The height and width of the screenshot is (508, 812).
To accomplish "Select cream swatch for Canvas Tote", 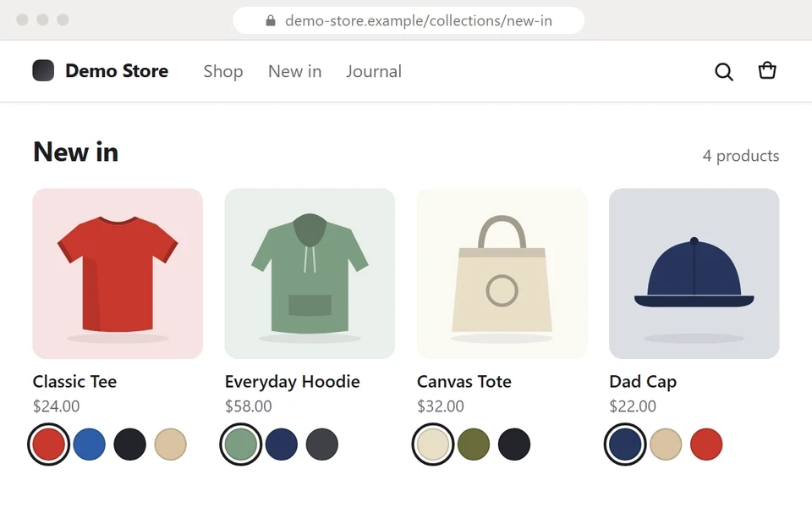I will click(433, 444).
